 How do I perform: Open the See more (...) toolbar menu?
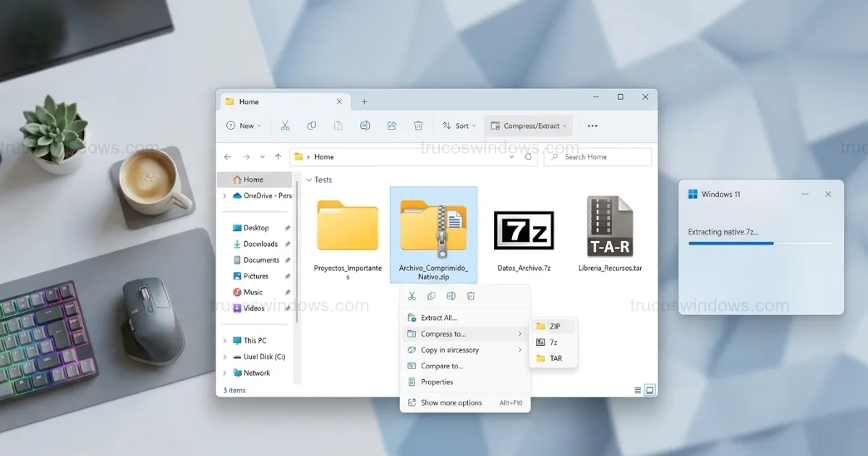pyautogui.click(x=592, y=126)
